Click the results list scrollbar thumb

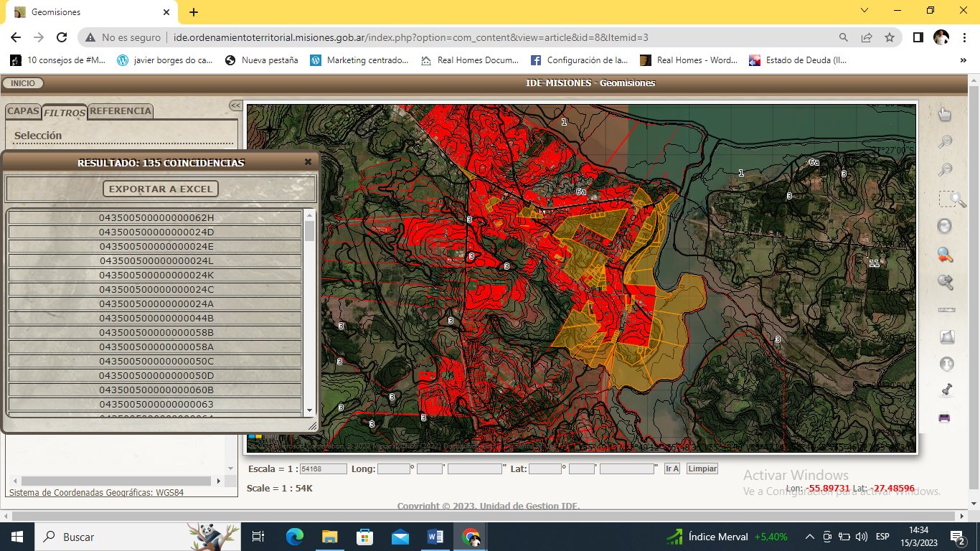(309, 230)
